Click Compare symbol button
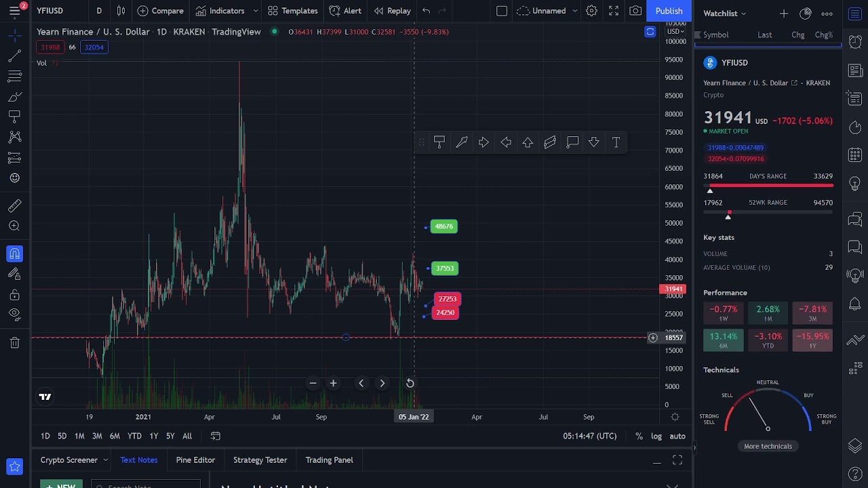Screen dimensions: 868x488 coord(160,11)
